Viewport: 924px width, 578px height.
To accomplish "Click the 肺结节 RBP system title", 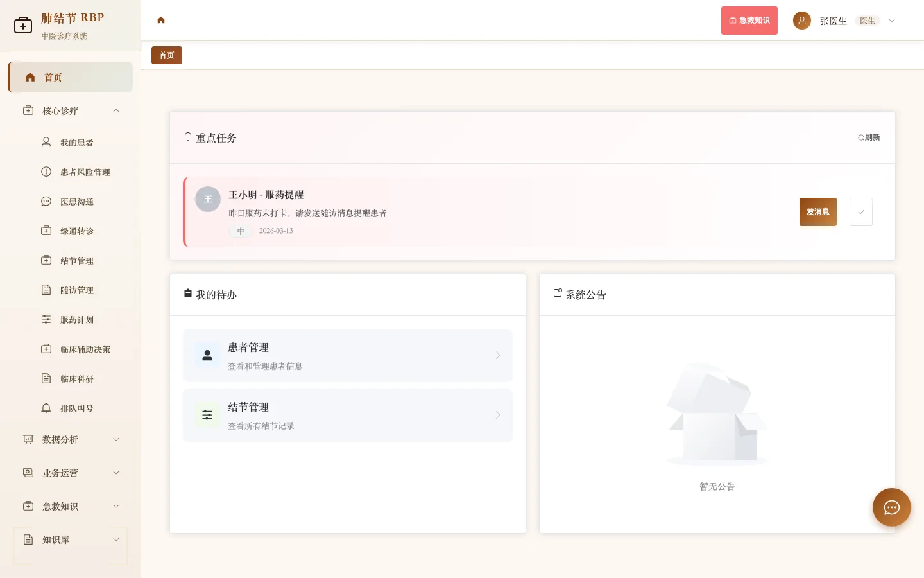I will [x=73, y=18].
